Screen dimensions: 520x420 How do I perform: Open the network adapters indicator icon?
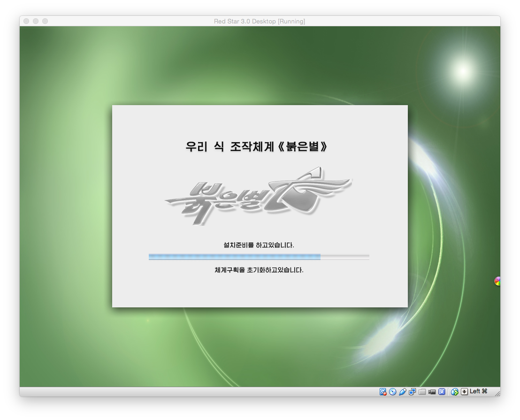coord(413,392)
